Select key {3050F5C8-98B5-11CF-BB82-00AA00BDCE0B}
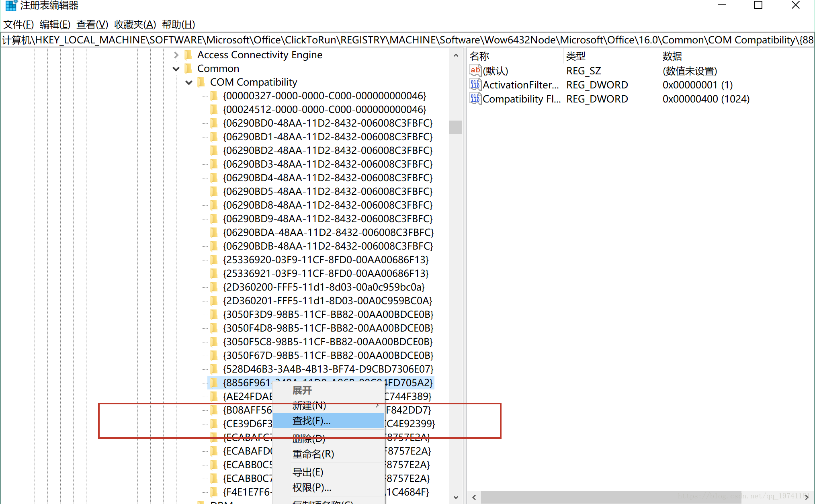 pos(328,342)
